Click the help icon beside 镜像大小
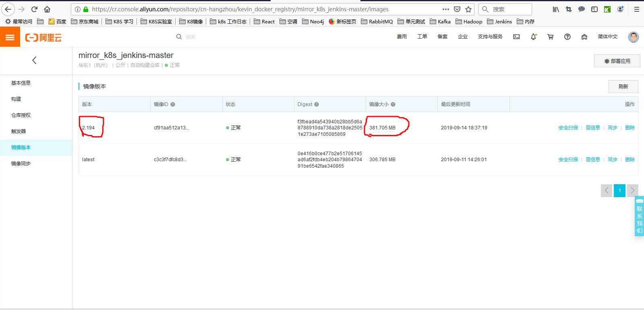 pyautogui.click(x=393, y=104)
